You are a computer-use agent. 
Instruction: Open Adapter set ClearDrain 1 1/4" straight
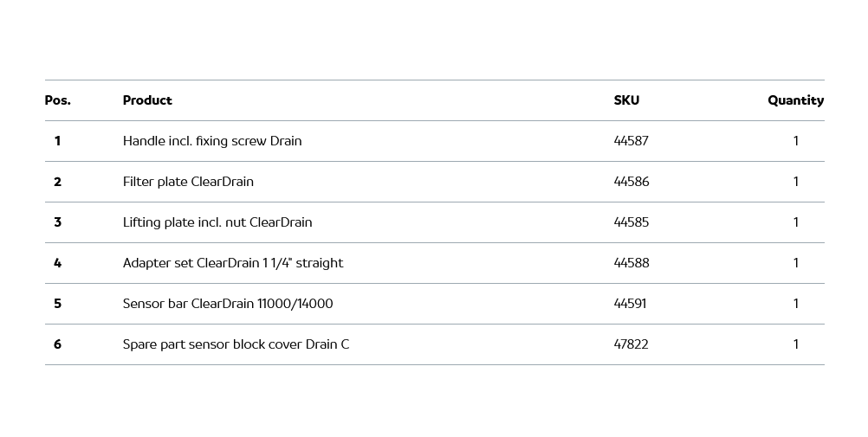tap(233, 263)
